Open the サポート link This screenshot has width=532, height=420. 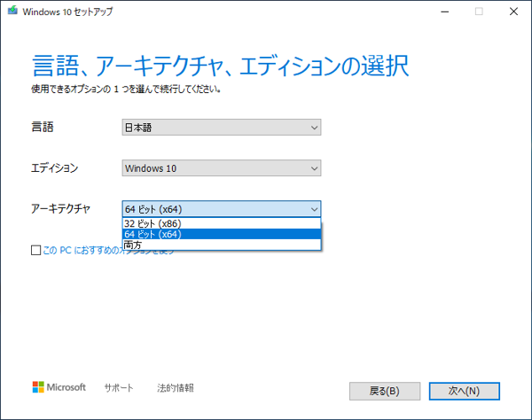click(119, 388)
